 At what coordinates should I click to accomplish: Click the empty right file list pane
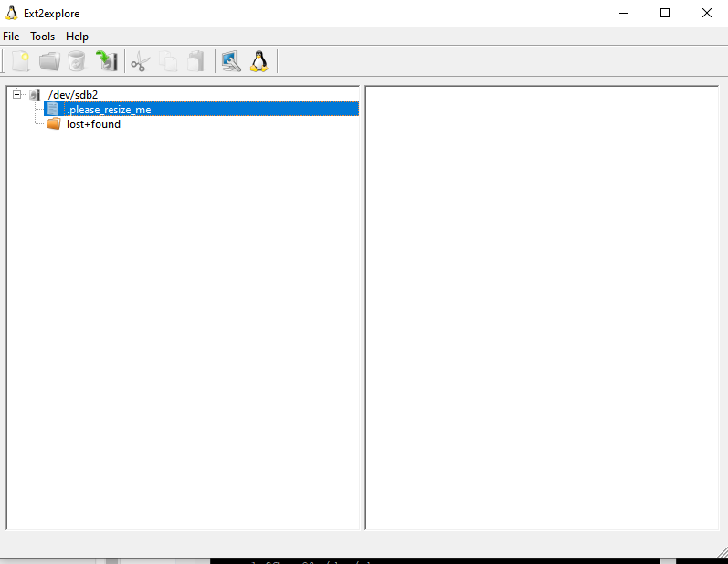542,307
